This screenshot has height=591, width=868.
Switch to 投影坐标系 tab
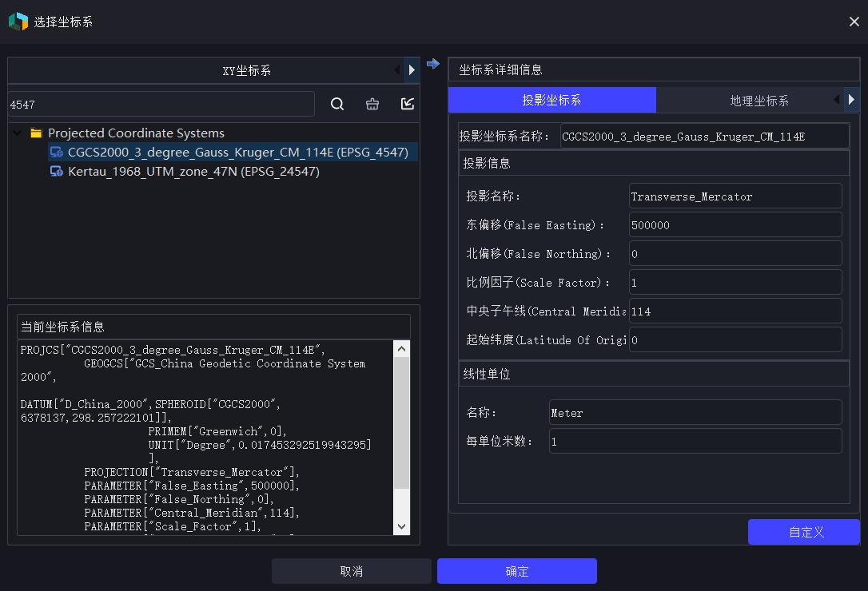point(552,100)
